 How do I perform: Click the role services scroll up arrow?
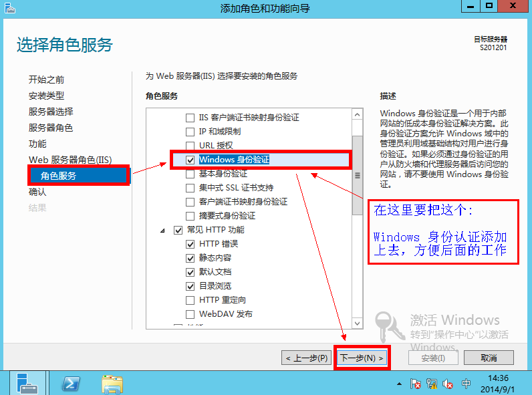coord(358,115)
